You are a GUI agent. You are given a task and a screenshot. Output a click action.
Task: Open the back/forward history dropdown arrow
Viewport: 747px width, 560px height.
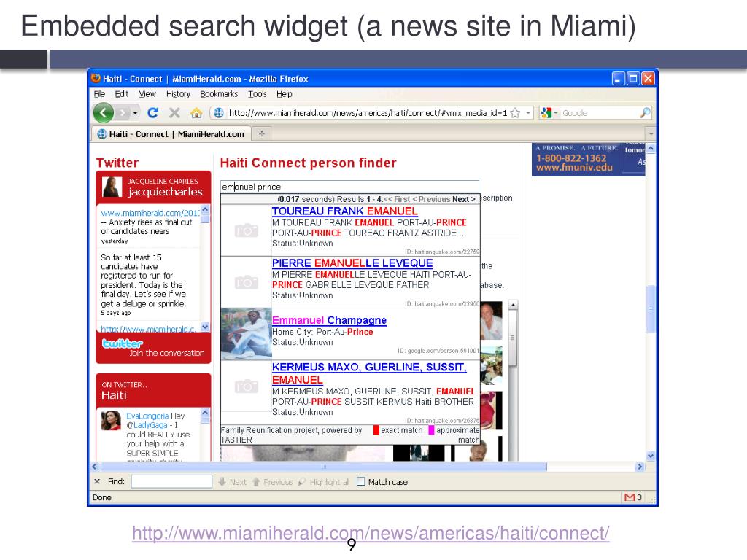[x=135, y=113]
